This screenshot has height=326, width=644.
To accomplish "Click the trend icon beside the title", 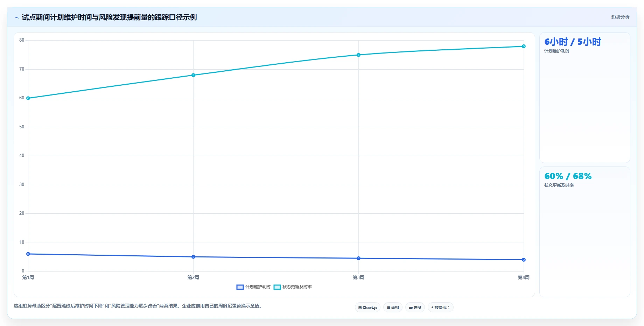I will 16,17.
